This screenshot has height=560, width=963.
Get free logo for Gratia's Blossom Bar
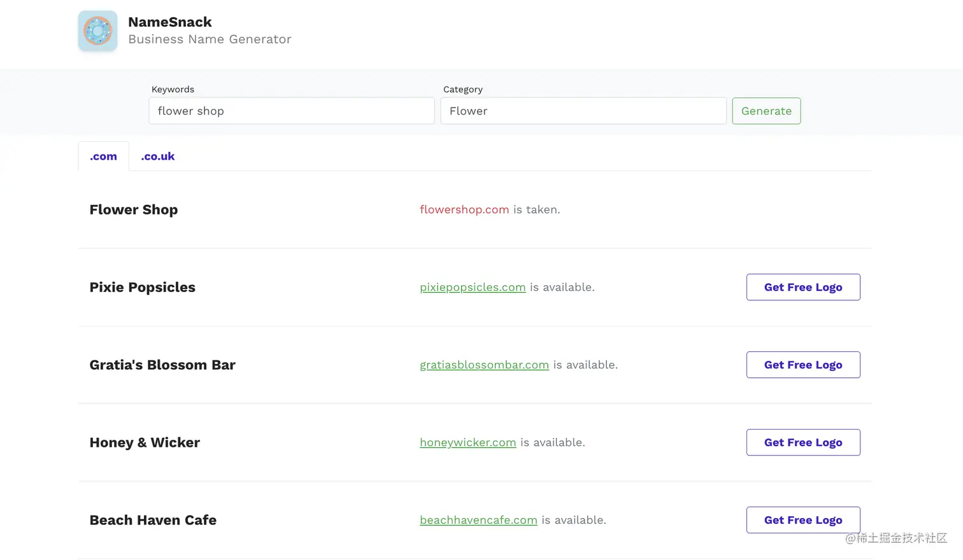click(x=802, y=365)
